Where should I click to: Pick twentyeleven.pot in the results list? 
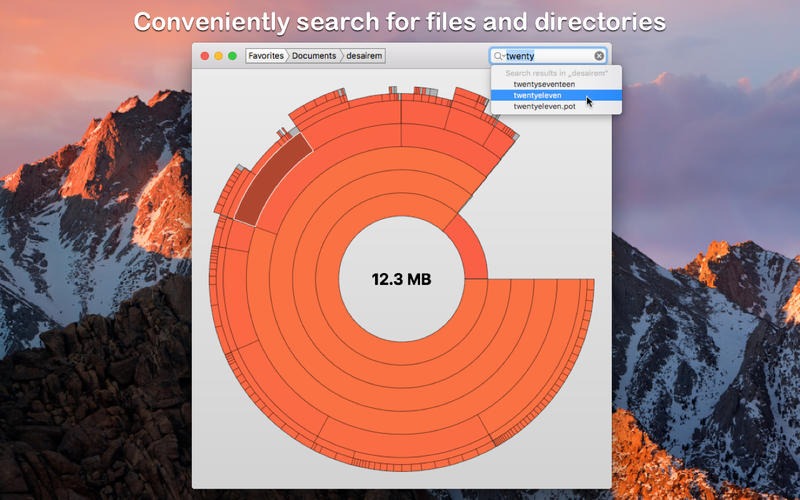point(545,106)
